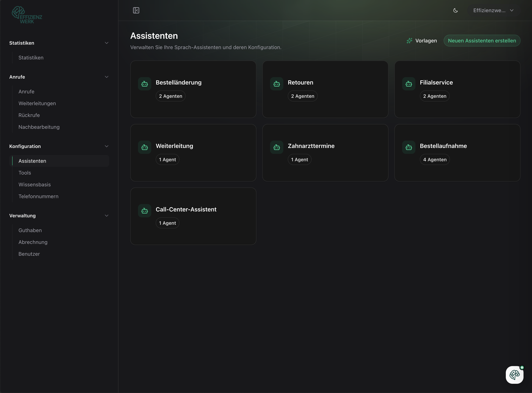Open Wissensbasis in the sidebar
This screenshot has width=532, height=393.
(34, 185)
